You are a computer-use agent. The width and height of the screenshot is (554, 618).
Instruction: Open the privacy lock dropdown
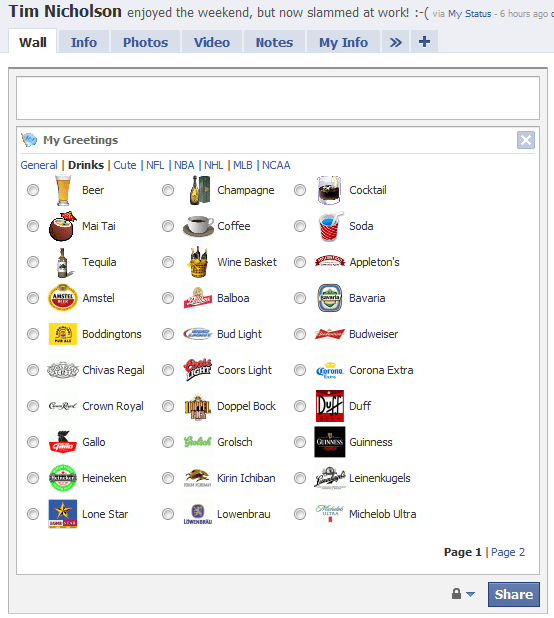(463, 594)
